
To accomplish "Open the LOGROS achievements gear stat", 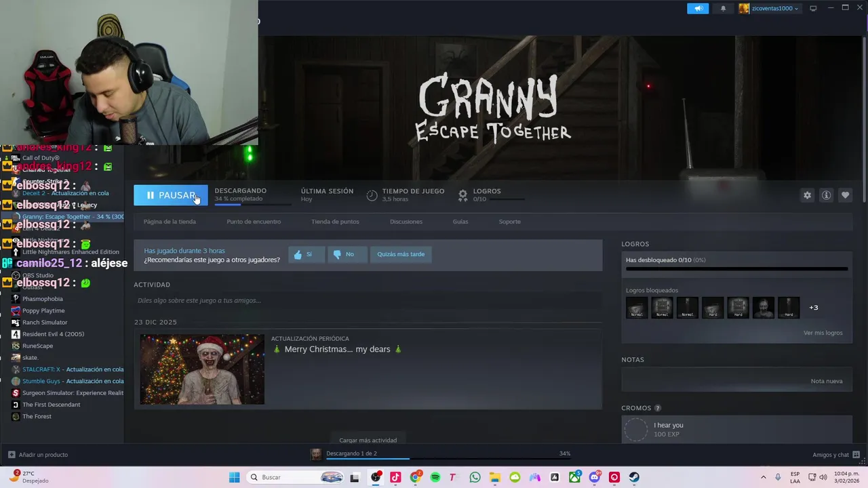I will [462, 195].
